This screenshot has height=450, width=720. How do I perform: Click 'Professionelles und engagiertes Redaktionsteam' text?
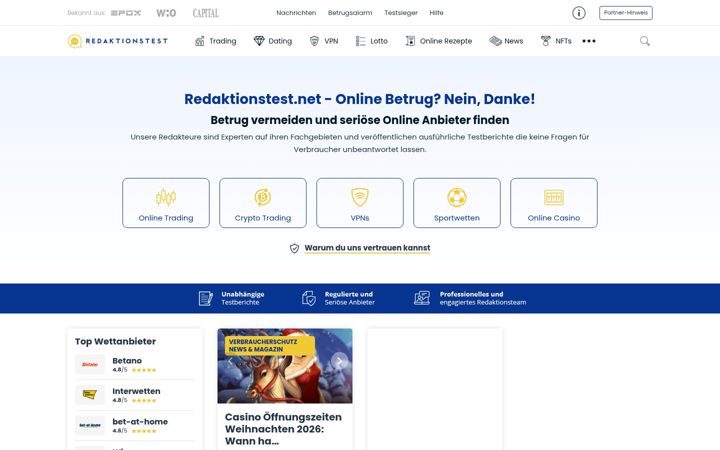click(x=483, y=298)
